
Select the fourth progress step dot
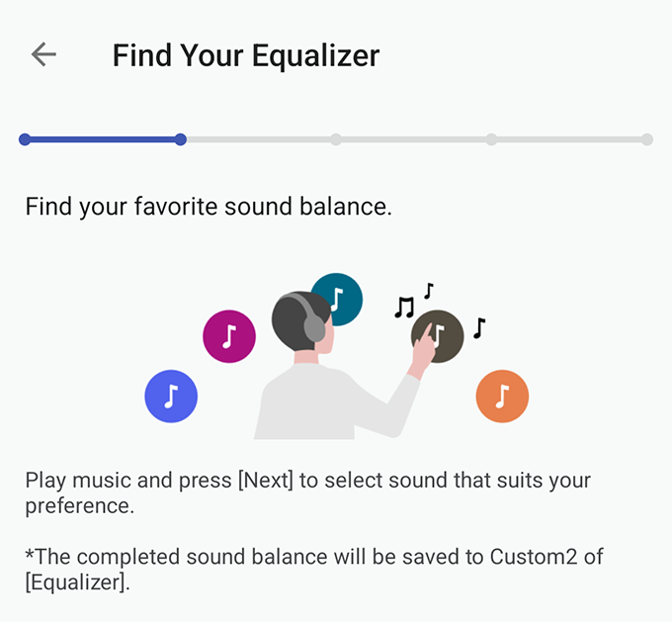coord(491,139)
